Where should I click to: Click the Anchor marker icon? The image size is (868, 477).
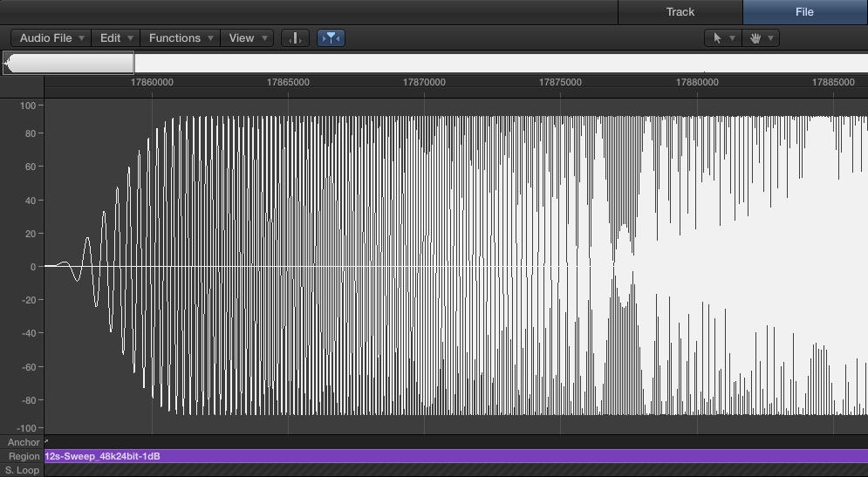[46, 441]
